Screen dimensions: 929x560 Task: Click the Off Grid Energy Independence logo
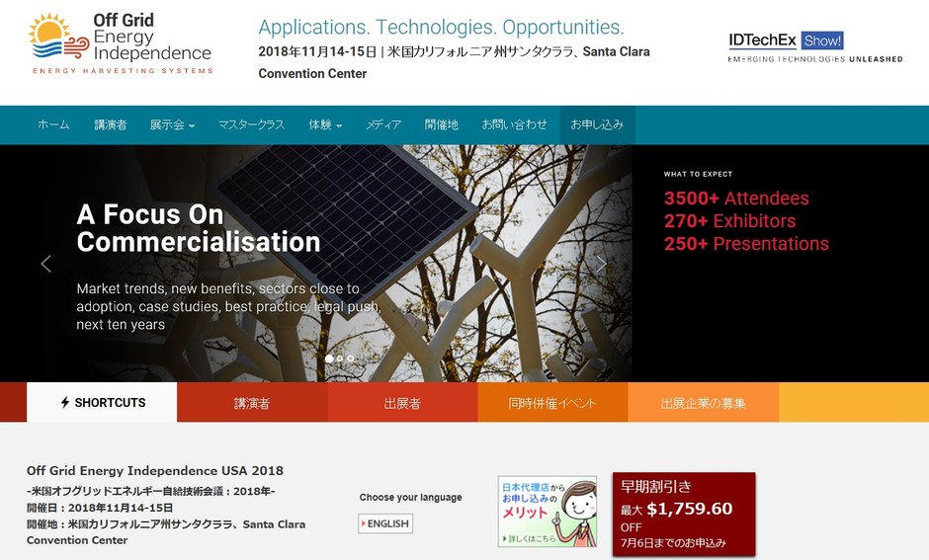pyautogui.click(x=121, y=43)
